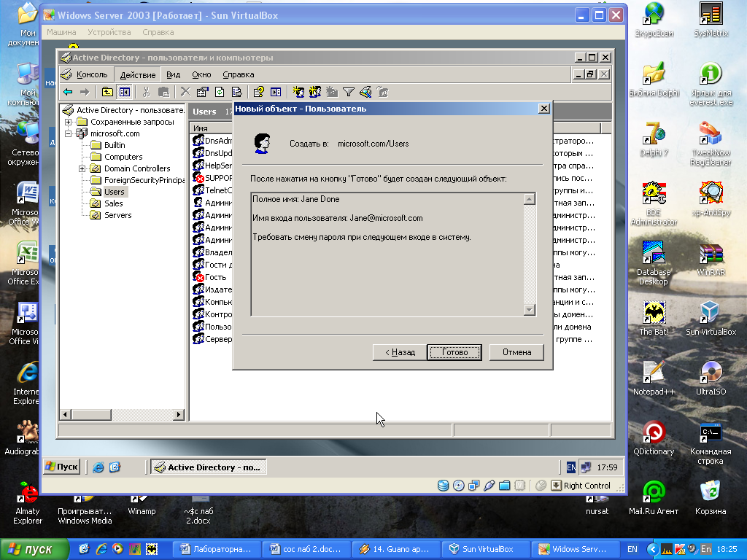Image resolution: width=747 pixels, height=560 pixels.
Task: Open the Корзина recycle bin icon
Action: pyautogui.click(x=711, y=498)
